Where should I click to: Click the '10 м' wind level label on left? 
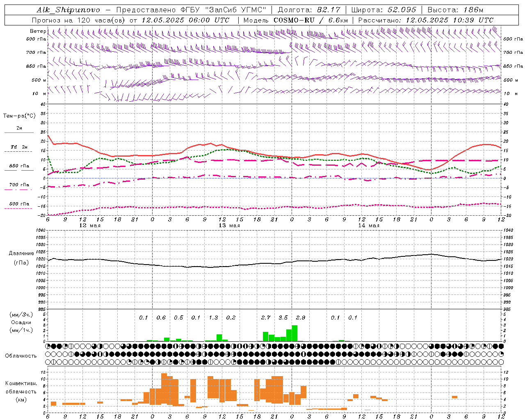(x=39, y=94)
